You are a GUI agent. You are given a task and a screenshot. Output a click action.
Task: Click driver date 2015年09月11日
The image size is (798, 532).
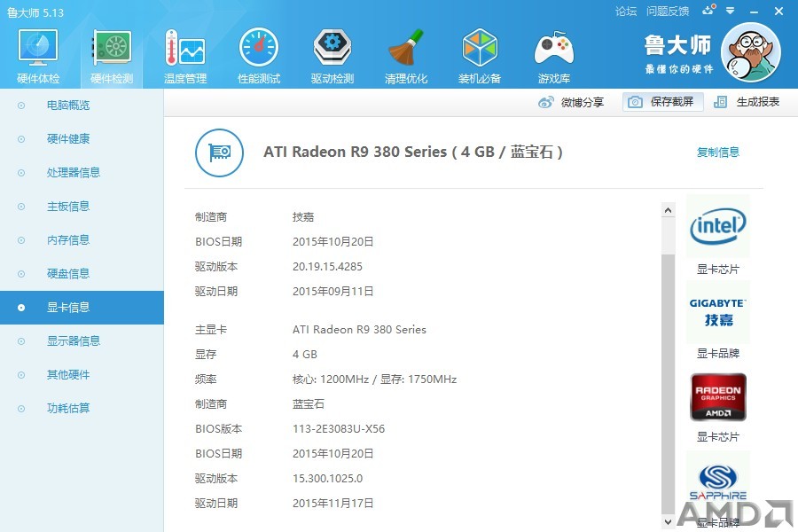[332, 292]
